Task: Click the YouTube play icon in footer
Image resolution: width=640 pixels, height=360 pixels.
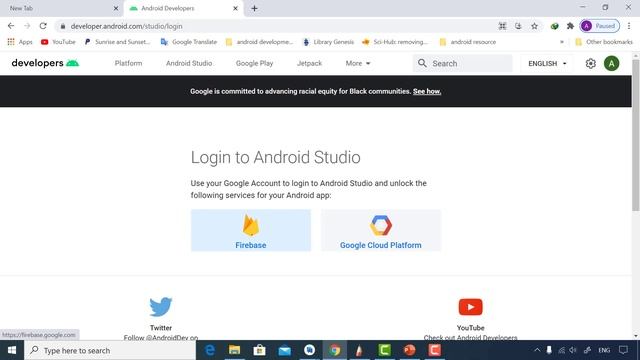Action: [470, 307]
